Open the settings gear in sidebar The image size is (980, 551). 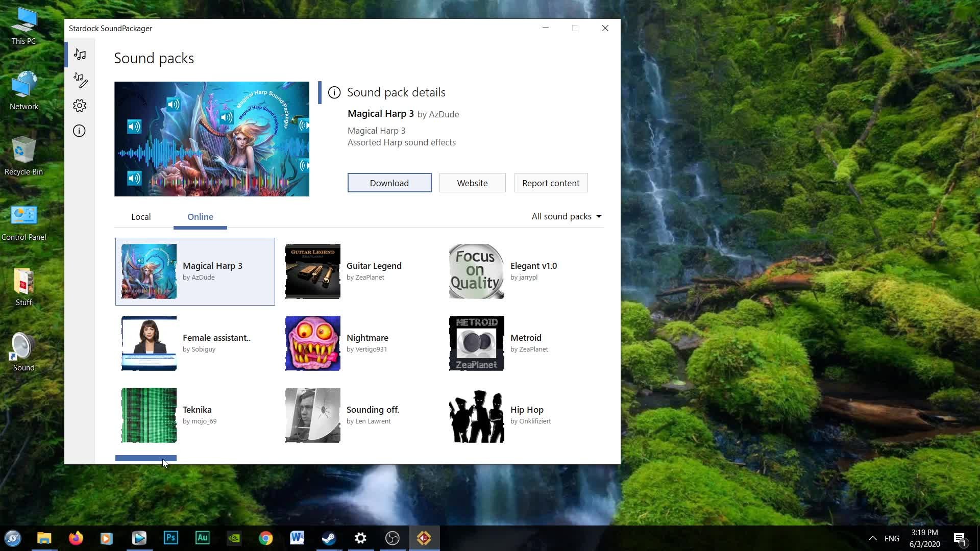coord(80,106)
